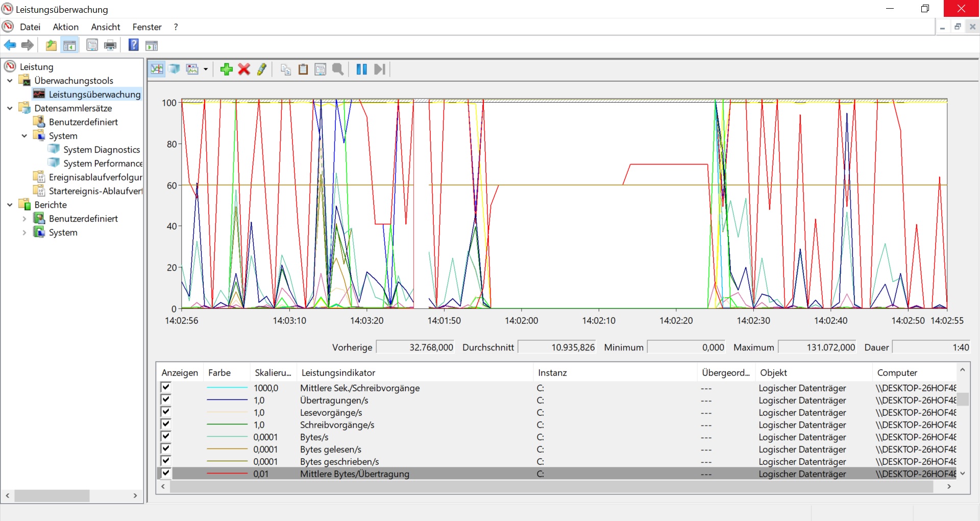Toggle the console tree show/hide icon
Image resolution: width=980 pixels, height=521 pixels.
tap(70, 45)
